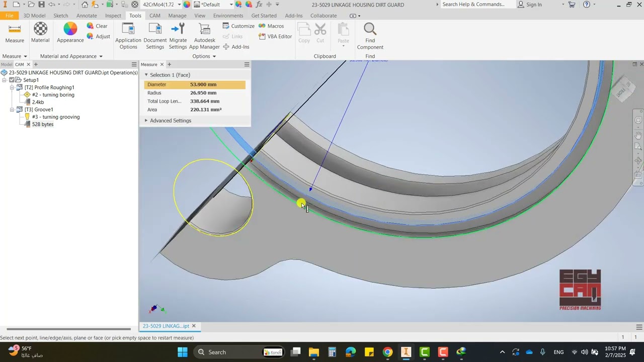
Task: Switch to the Model browser tab
Action: [x=7, y=64]
